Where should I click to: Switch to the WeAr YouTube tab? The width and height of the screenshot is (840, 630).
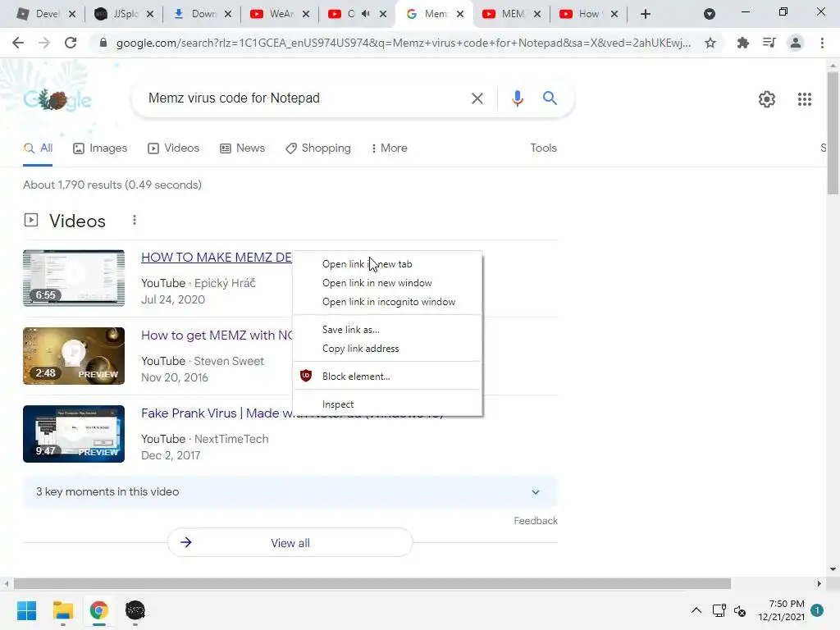(x=281, y=14)
